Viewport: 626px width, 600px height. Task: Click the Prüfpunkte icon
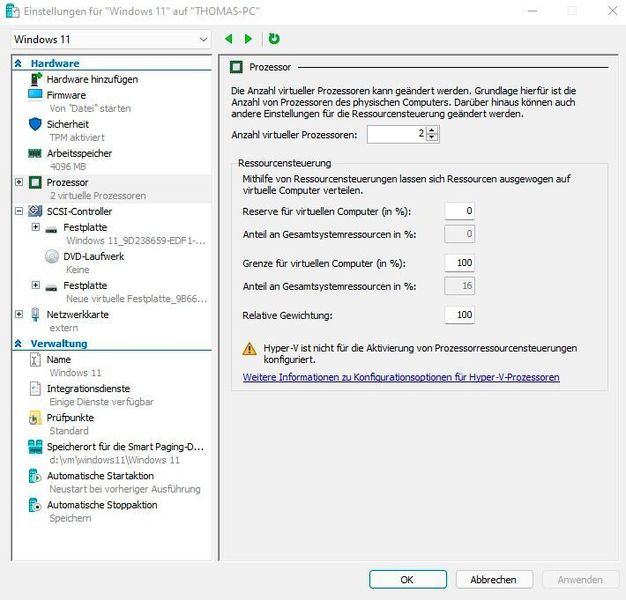click(35, 418)
